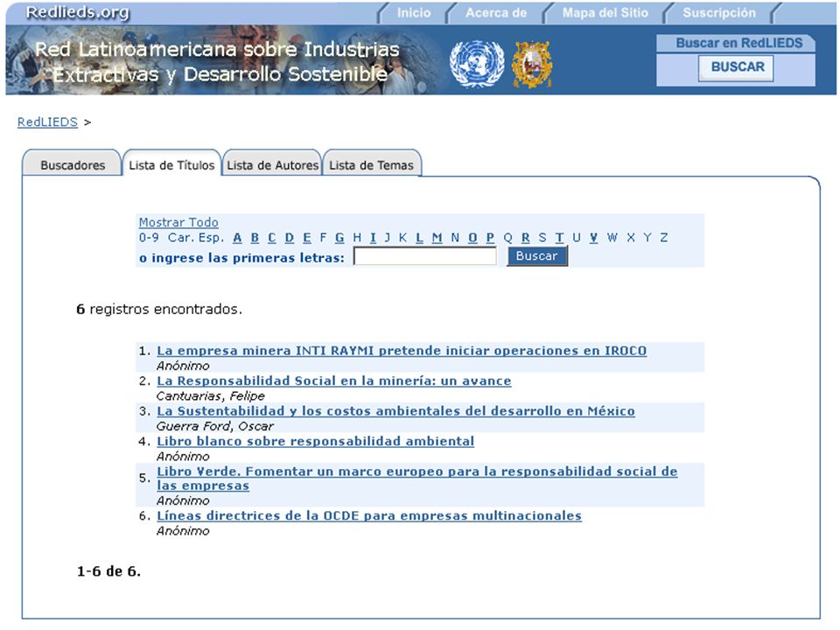This screenshot has height=630, width=840.
Task: Click the BUSCAR button in header
Action: 737,67
